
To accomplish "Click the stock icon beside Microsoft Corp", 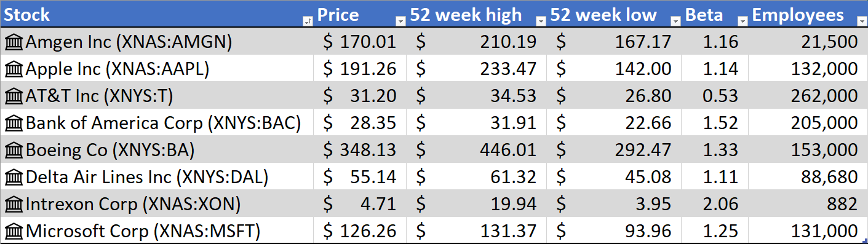I will point(12,231).
